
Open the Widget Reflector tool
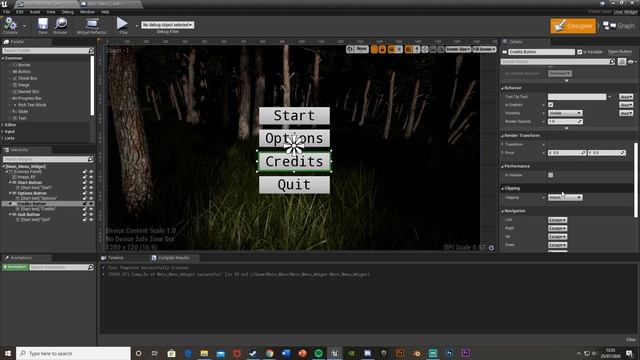[92, 25]
